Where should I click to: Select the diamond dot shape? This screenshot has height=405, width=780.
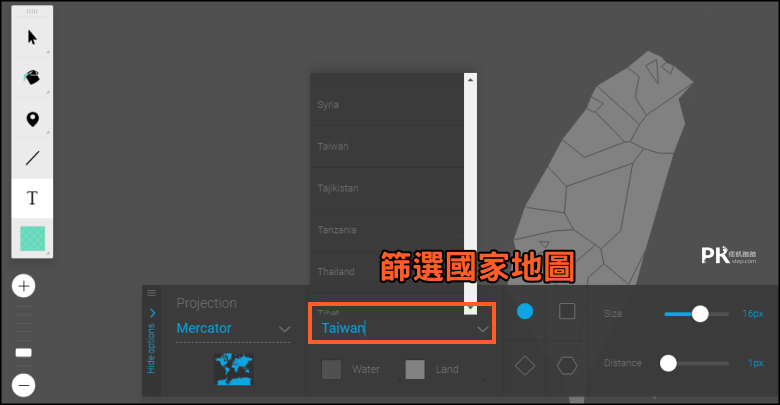pyautogui.click(x=525, y=366)
